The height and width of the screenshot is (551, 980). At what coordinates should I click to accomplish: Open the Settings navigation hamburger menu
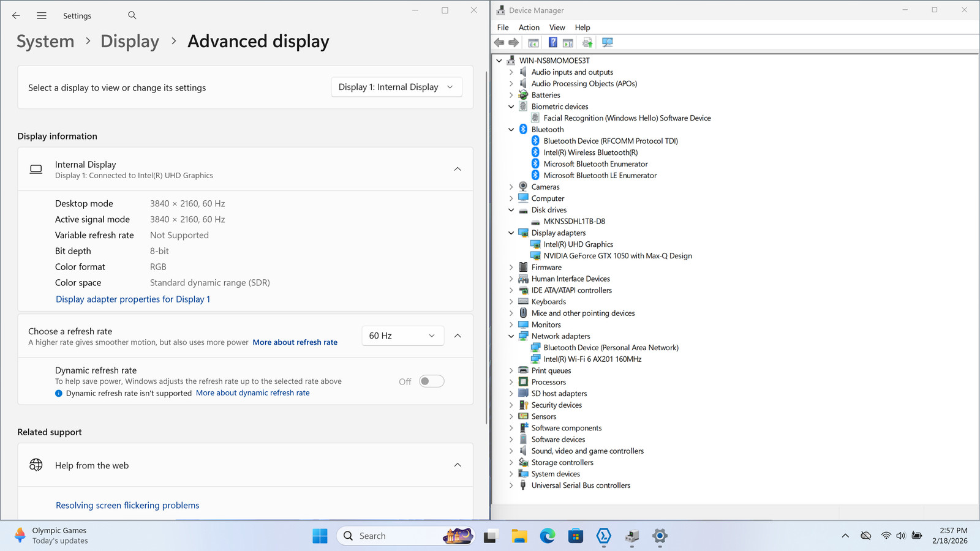pos(42,16)
